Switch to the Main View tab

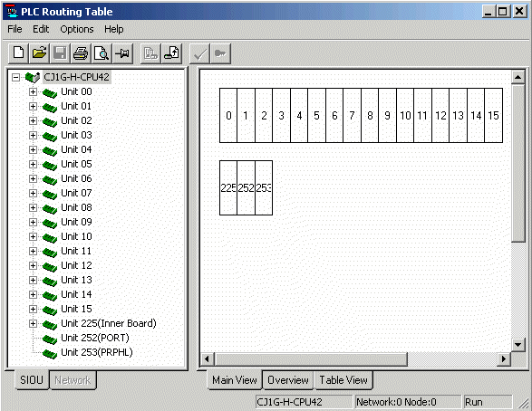235,380
